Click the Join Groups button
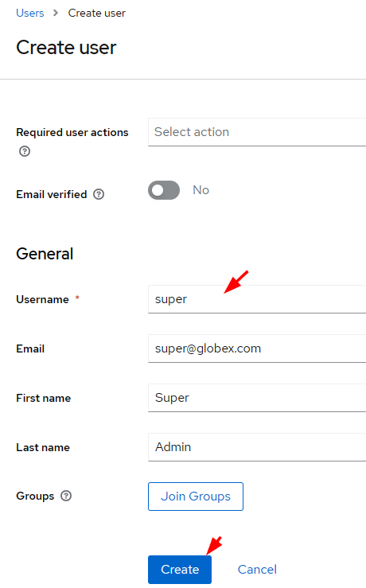This screenshot has width=366, height=588. [x=196, y=496]
